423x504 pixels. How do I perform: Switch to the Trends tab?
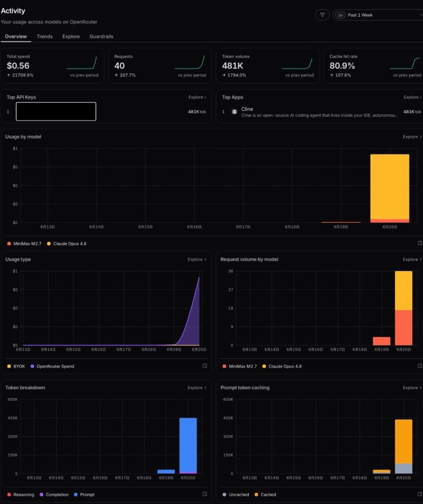point(45,36)
